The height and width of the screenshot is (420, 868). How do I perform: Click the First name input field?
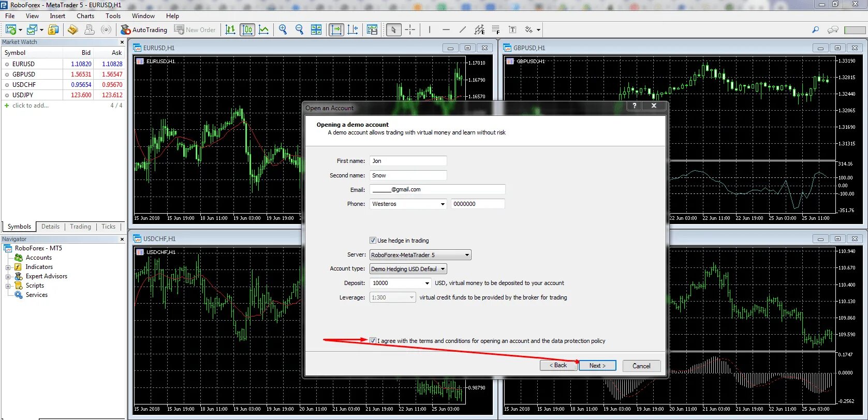click(x=408, y=161)
